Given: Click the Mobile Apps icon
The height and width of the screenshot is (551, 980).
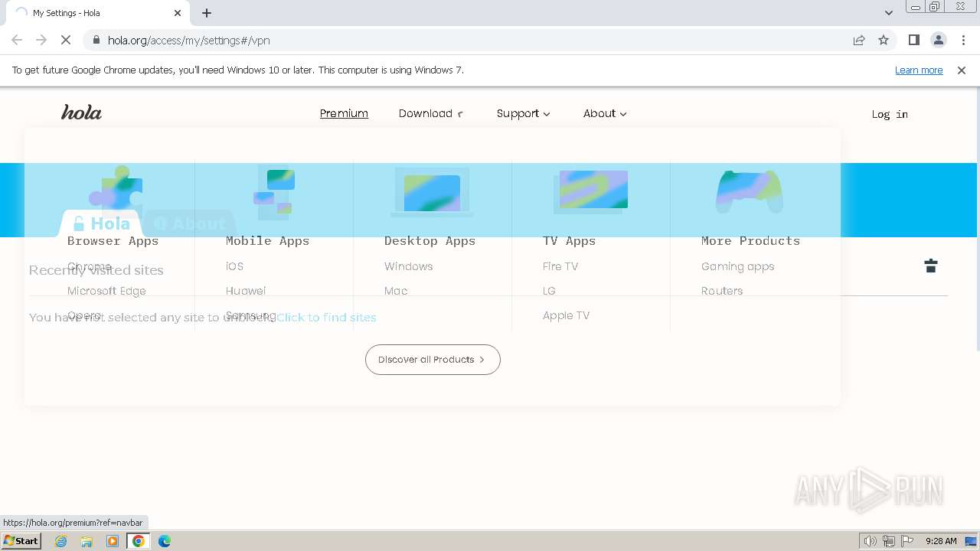Looking at the screenshot, I should point(274,191).
